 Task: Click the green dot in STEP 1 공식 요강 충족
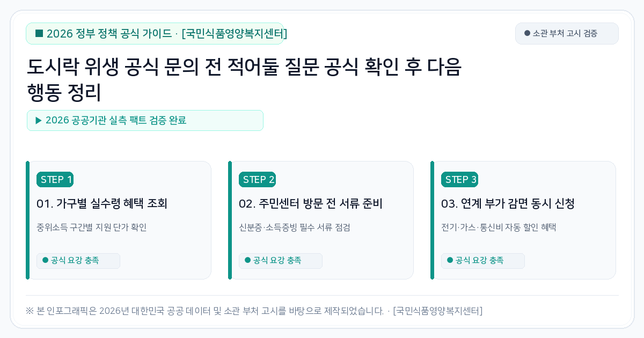click(x=45, y=260)
